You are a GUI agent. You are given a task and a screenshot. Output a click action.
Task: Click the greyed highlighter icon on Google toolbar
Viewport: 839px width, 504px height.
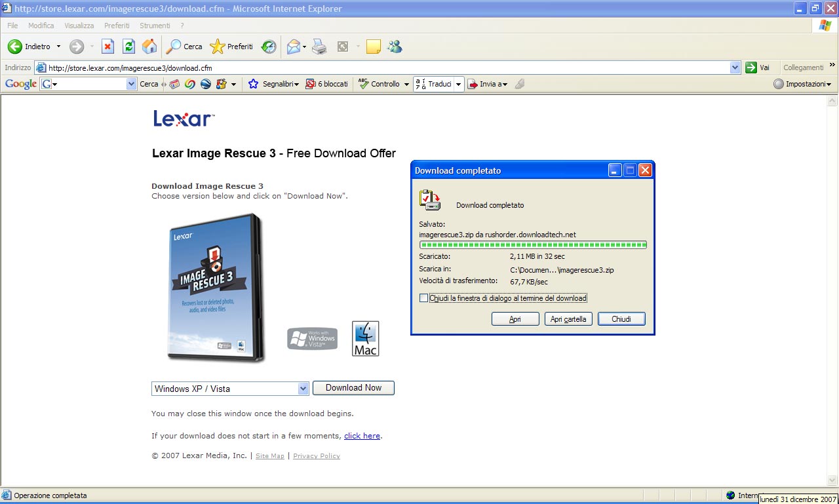pyautogui.click(x=520, y=84)
